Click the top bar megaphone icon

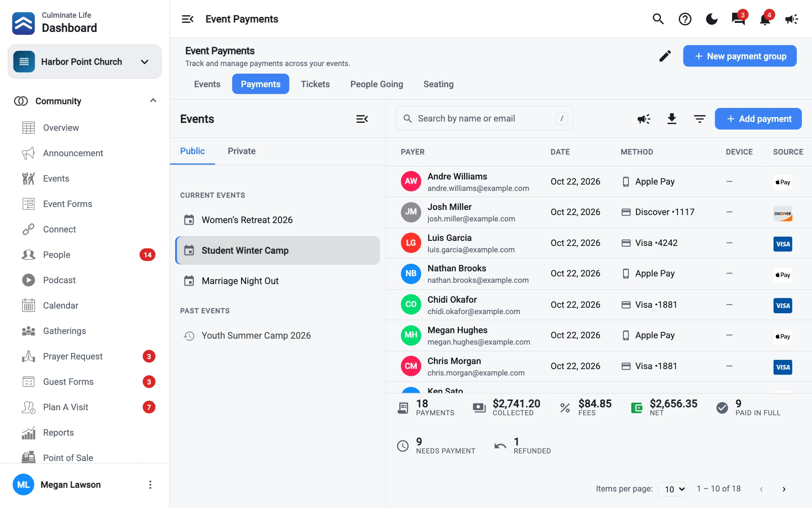click(x=792, y=19)
